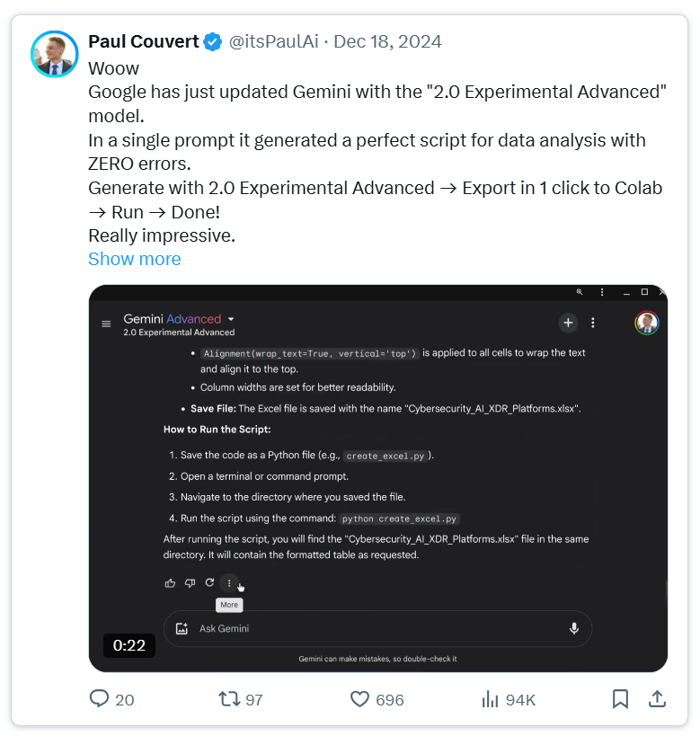
Task: Give thumbs down to Gemini response
Action: click(191, 583)
